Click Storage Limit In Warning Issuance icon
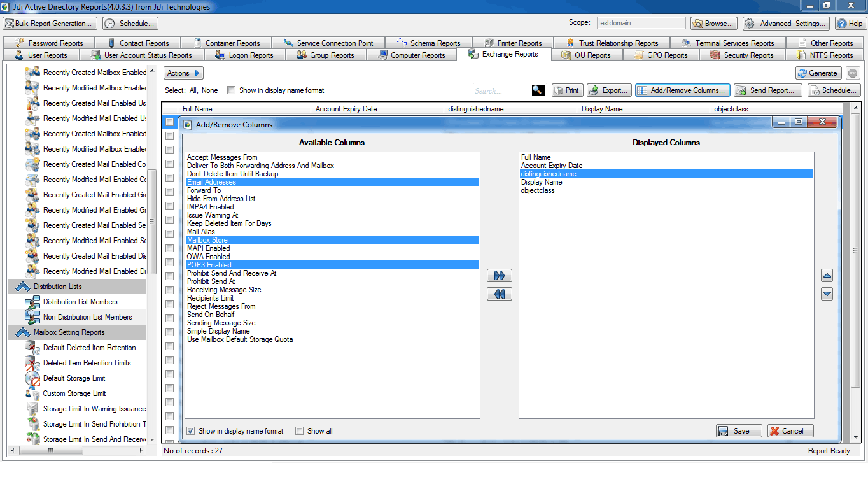 point(32,409)
